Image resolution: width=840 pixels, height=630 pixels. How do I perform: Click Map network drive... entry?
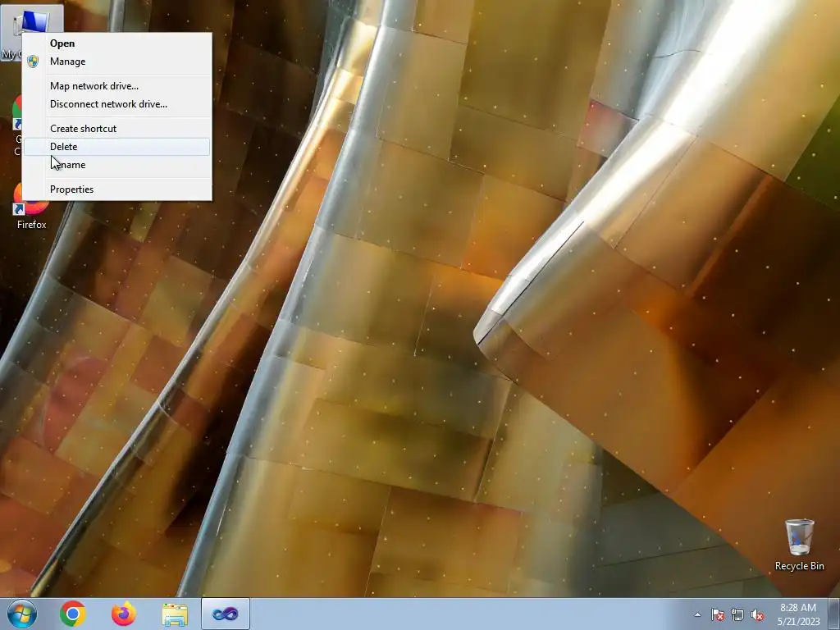(x=116, y=85)
